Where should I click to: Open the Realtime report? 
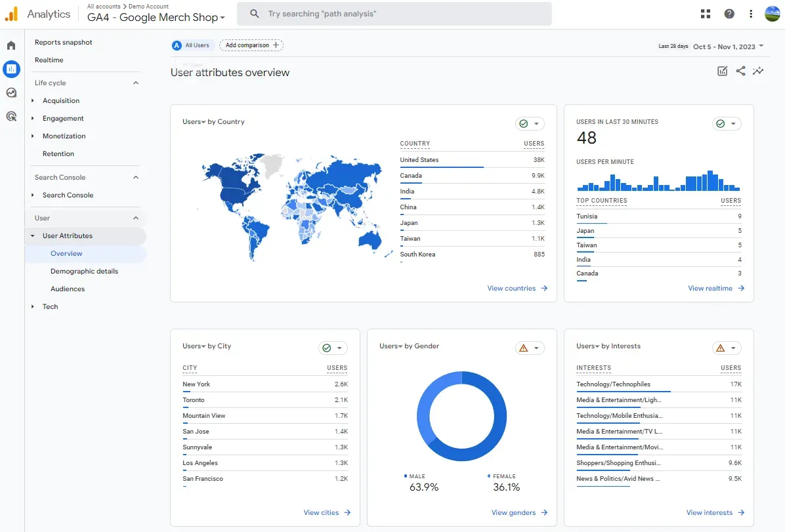49,60
